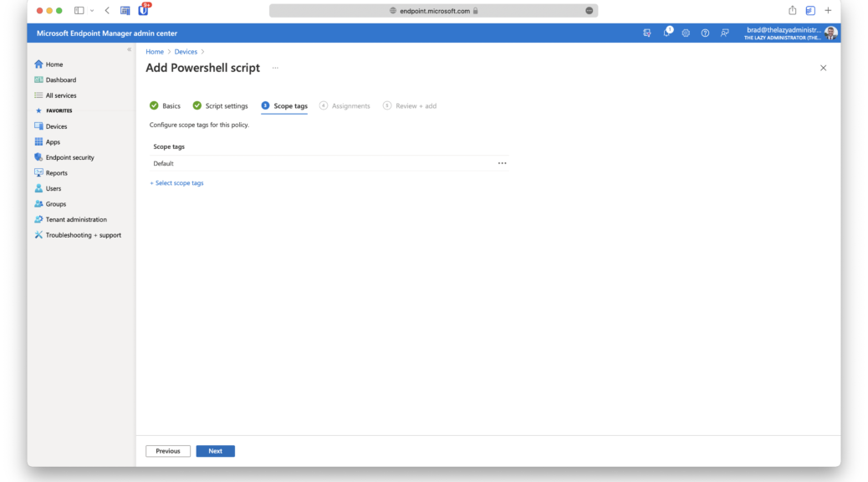Click the Safari address bar
Image resolution: width=868 pixels, height=482 pixels.
point(433,11)
